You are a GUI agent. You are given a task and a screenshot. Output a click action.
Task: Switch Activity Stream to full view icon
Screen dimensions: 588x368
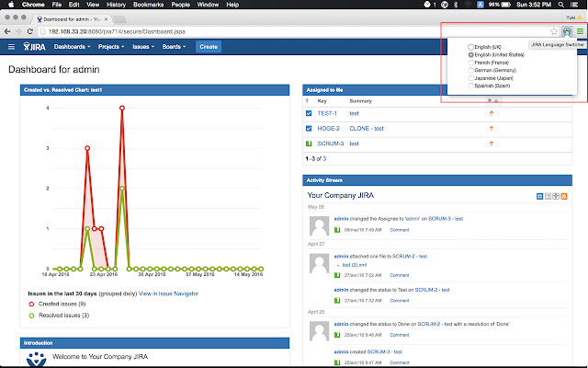pyautogui.click(x=539, y=196)
